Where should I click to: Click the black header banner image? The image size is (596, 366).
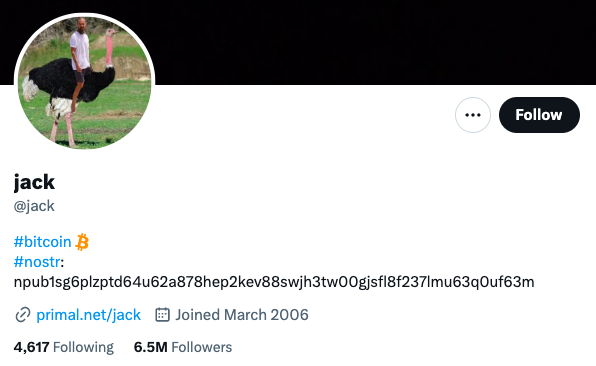372,42
